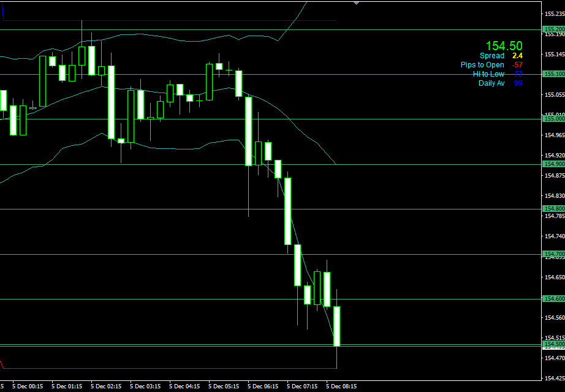Select the 155.200 price level tag

553,29
